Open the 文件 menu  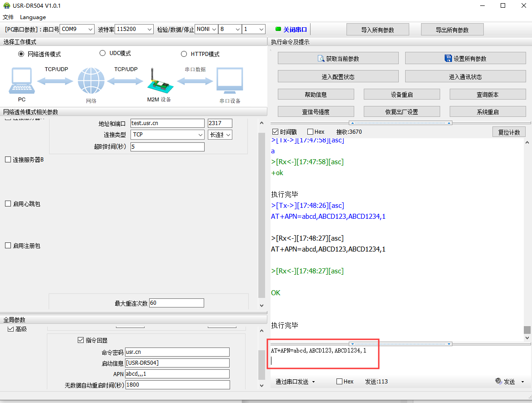(x=8, y=17)
